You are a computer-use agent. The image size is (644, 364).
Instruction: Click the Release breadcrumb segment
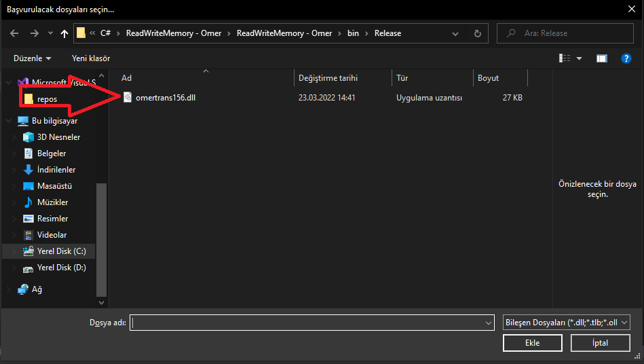click(x=387, y=33)
